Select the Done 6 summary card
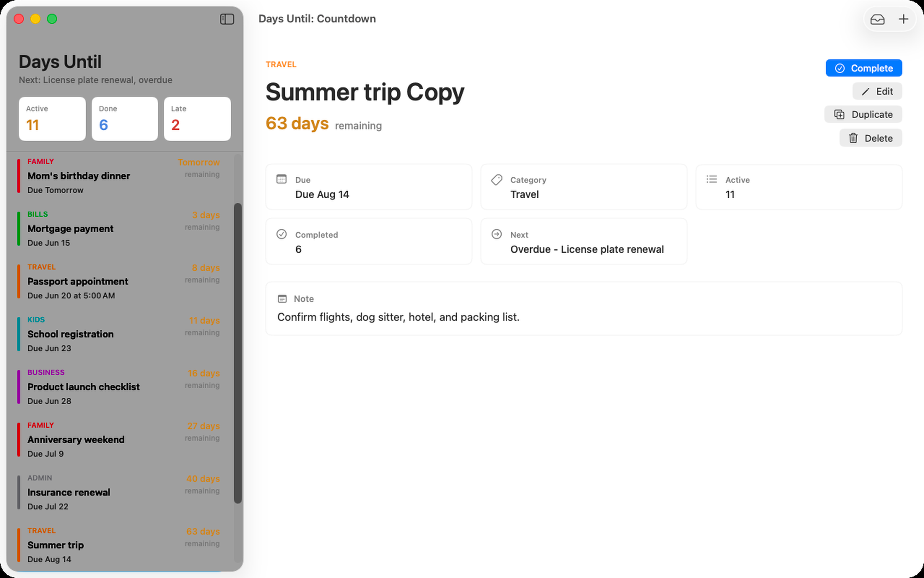This screenshot has width=924, height=578. (x=125, y=118)
